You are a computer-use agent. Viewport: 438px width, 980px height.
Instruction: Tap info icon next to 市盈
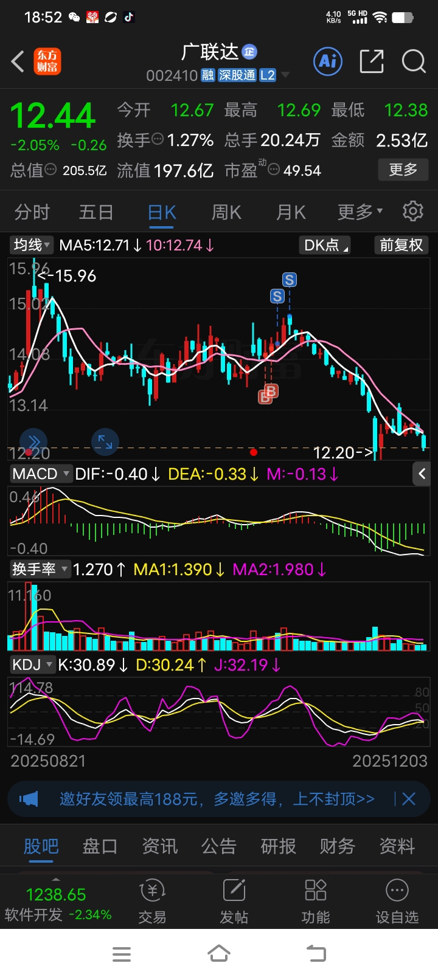[x=274, y=170]
